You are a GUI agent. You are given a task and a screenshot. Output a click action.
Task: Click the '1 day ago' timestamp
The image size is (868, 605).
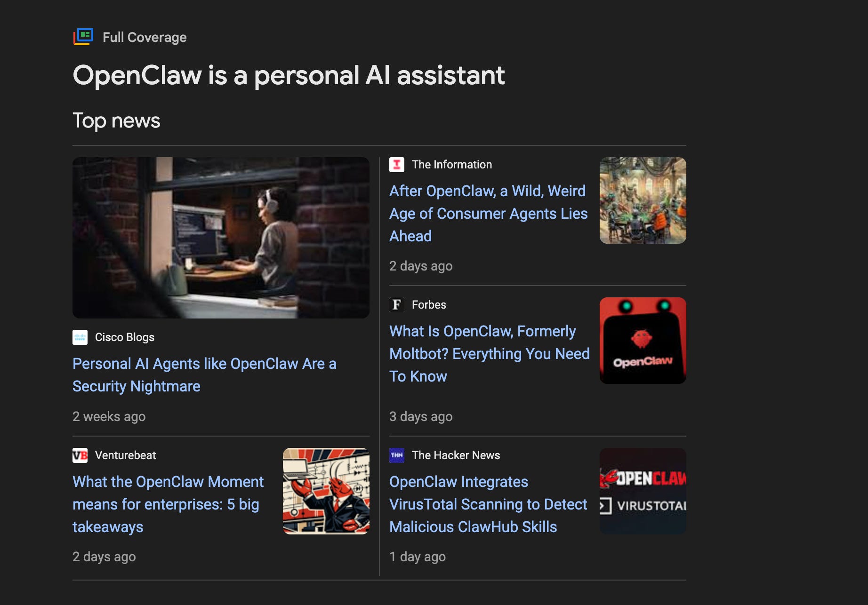[x=418, y=557]
